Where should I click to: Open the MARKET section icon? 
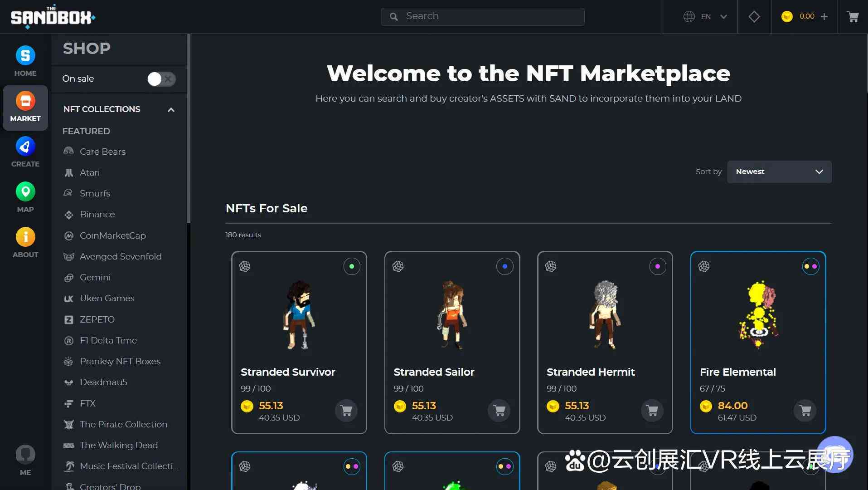25,101
